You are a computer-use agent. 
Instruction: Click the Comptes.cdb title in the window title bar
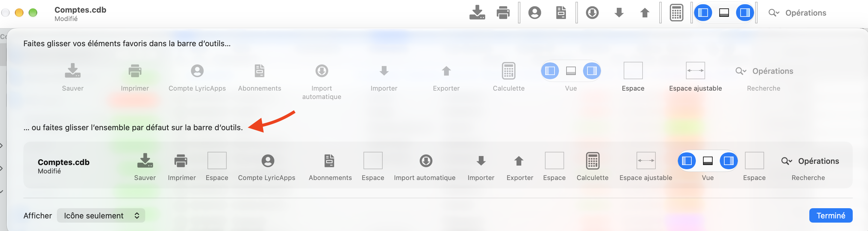80,10
